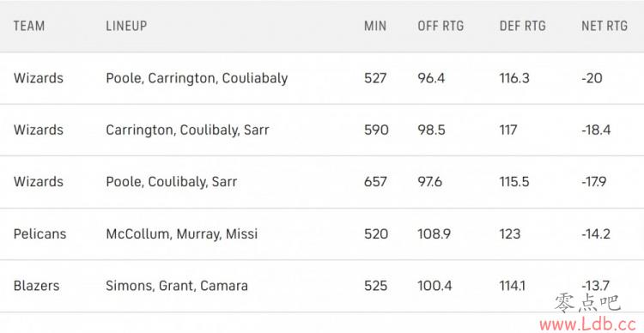The width and height of the screenshot is (644, 333).
Task: Open the Simons, Grant, Camara lineup
Action: (177, 286)
